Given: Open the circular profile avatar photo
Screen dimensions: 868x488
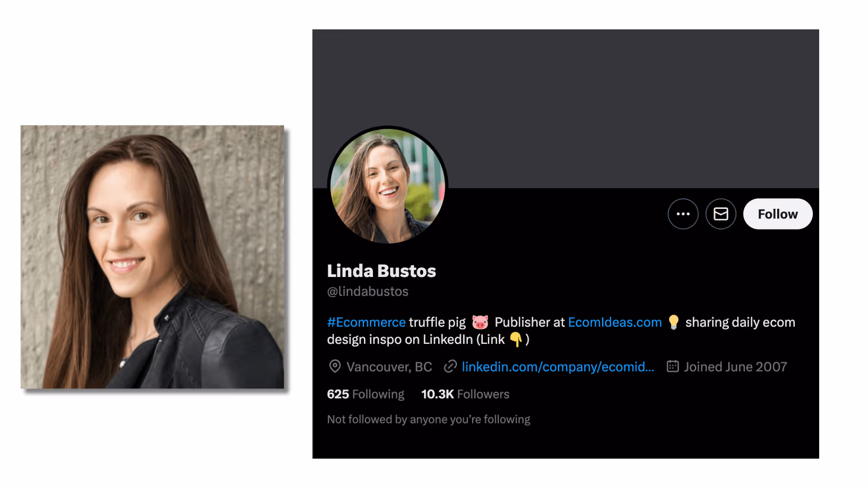Looking at the screenshot, I should point(387,186).
